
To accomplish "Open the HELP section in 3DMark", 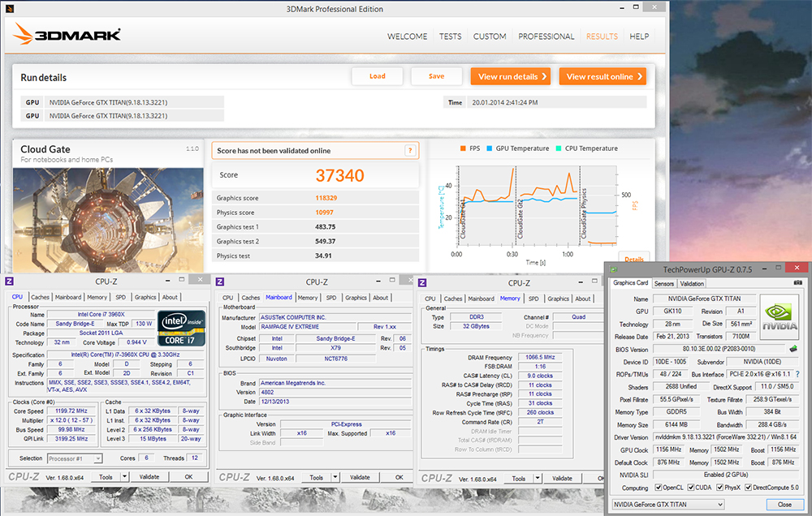I will (639, 37).
